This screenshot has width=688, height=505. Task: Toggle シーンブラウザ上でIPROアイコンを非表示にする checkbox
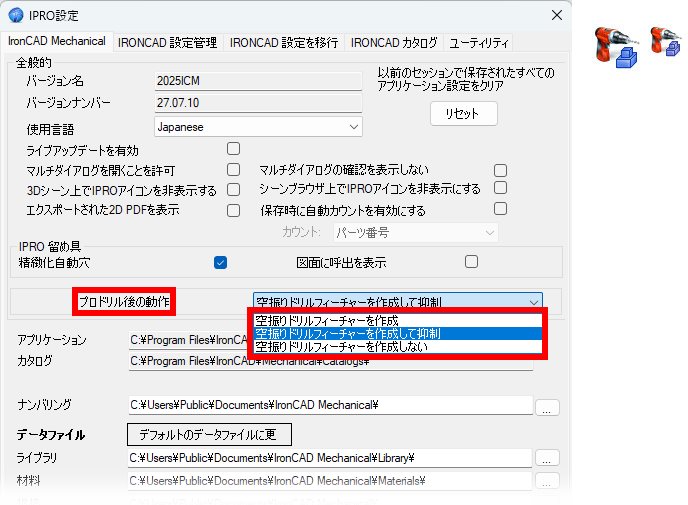500,188
